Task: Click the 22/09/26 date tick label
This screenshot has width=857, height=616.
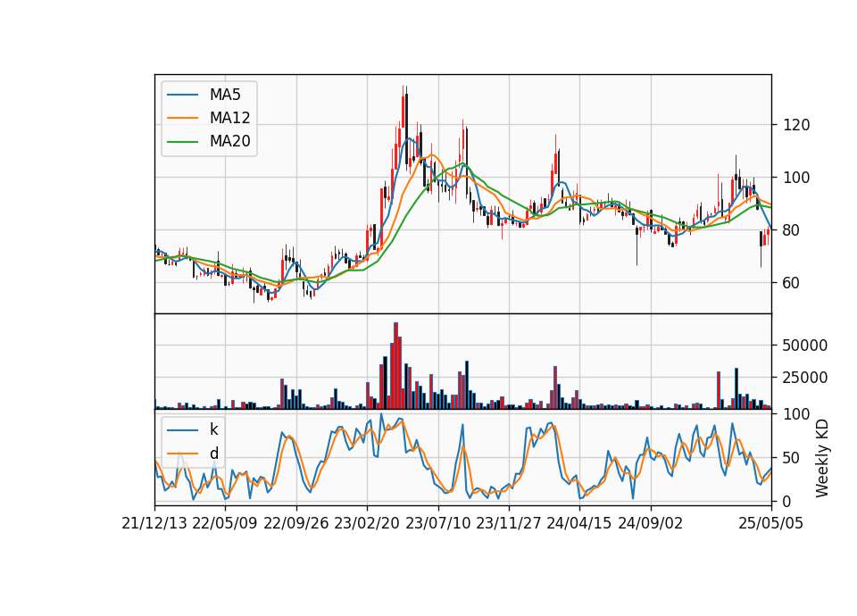Action: pyautogui.click(x=296, y=523)
